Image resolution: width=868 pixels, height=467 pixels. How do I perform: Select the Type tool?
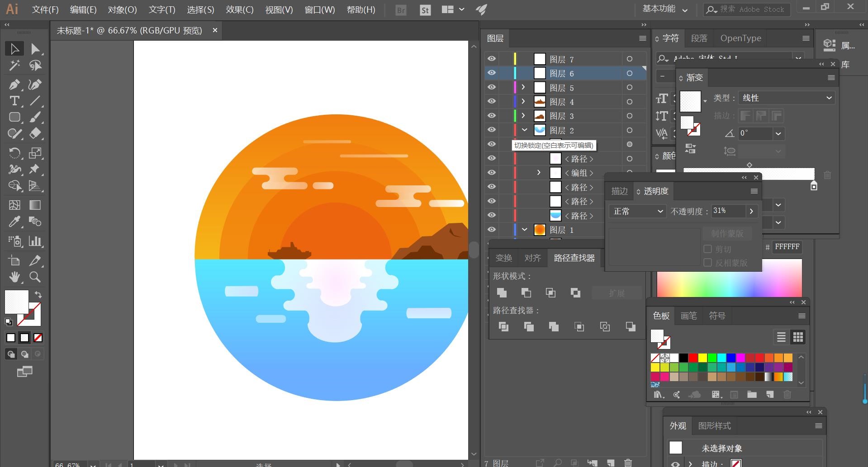click(14, 101)
